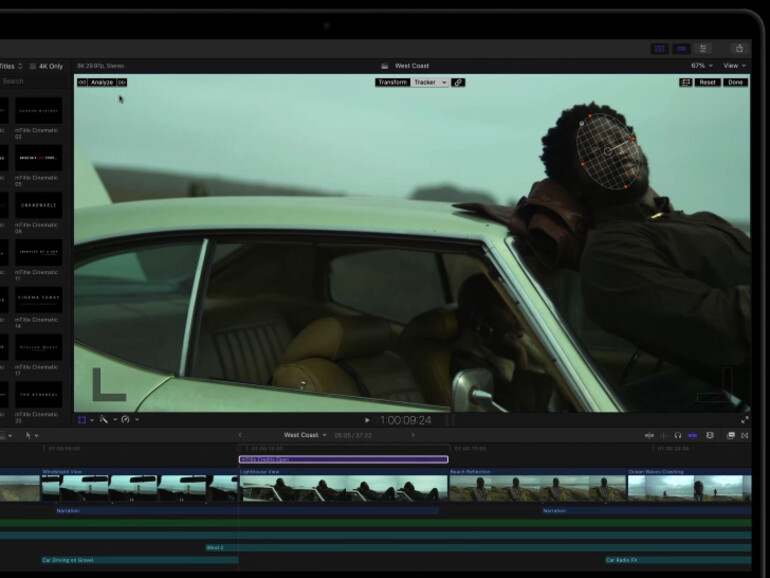Image resolution: width=770 pixels, height=578 pixels.
Task: Select the right Narration audio clip
Action: click(x=647, y=511)
